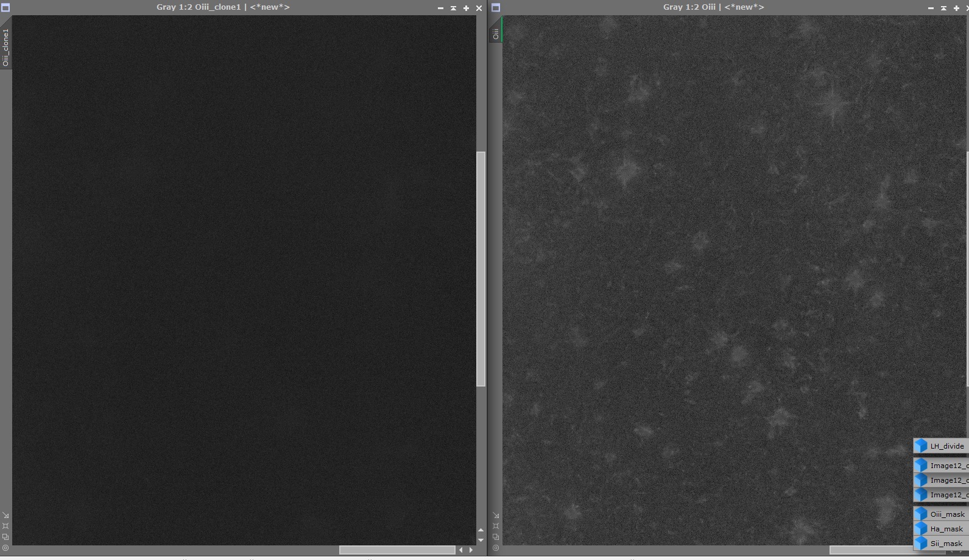Select the Oiii_clone1 vertical view tab
The image size is (969, 560).
(5, 47)
